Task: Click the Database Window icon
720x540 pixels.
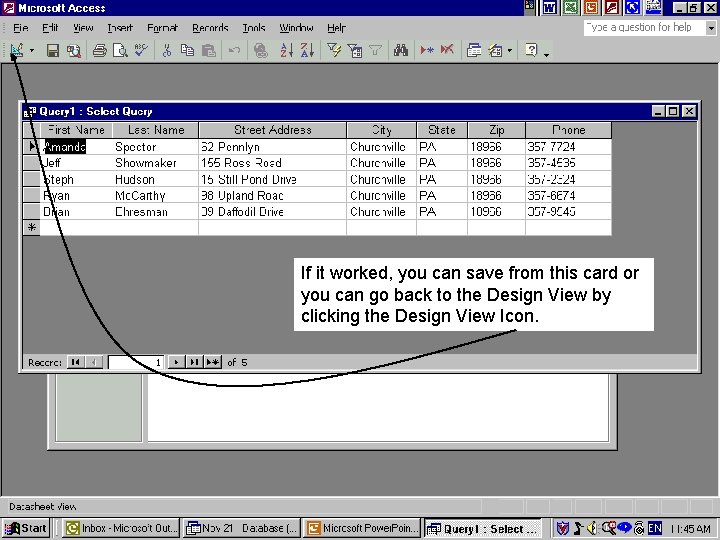Action: 474,51
